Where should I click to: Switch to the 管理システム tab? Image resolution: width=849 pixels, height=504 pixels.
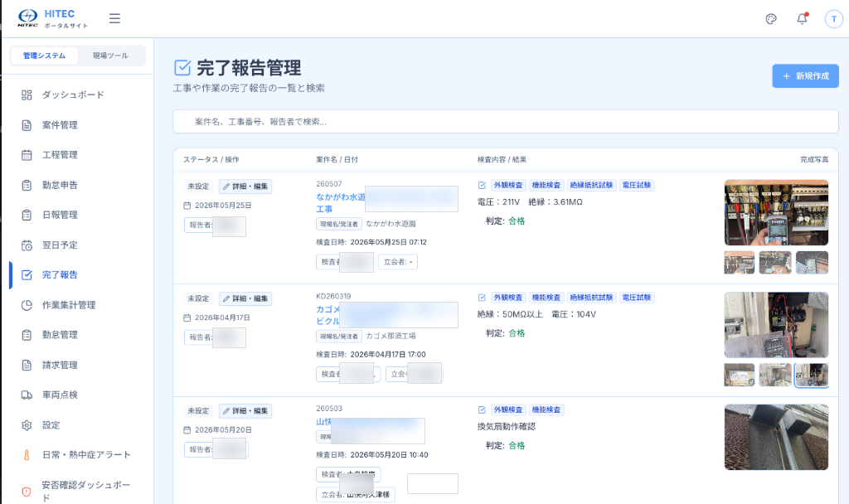click(x=45, y=56)
